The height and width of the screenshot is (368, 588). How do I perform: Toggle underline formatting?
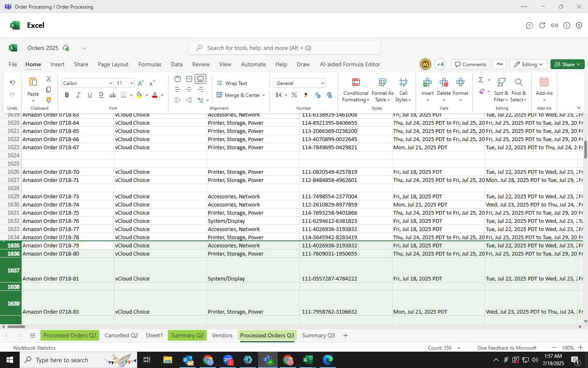[x=89, y=95]
